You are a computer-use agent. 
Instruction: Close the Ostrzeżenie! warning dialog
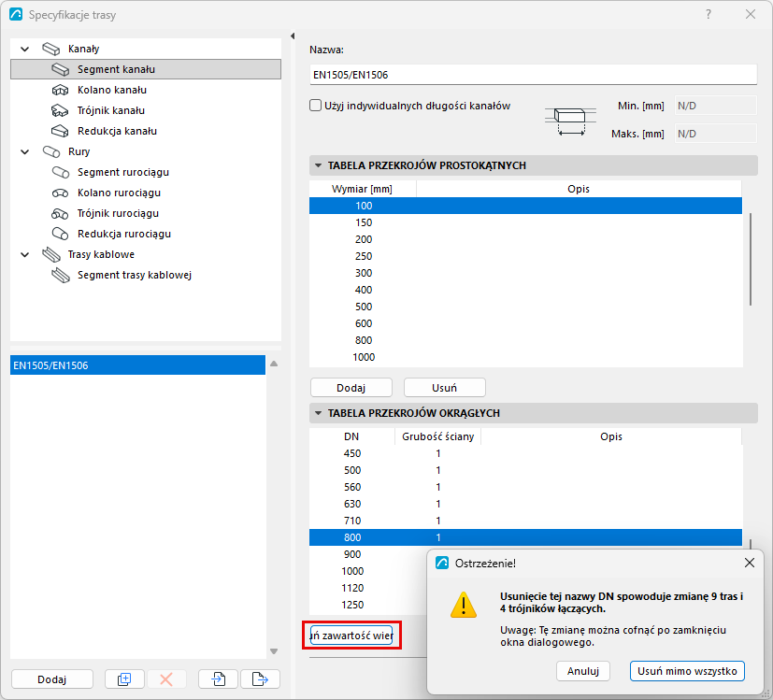coord(750,563)
